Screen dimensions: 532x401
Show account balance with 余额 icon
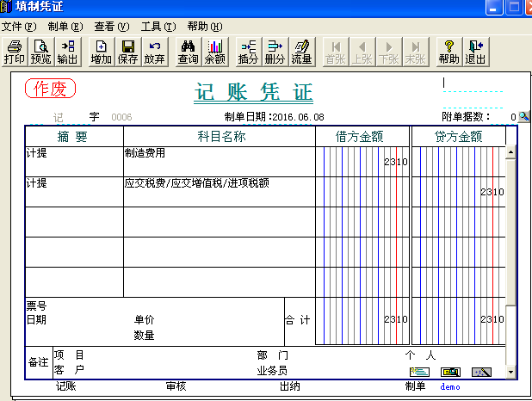[214, 52]
